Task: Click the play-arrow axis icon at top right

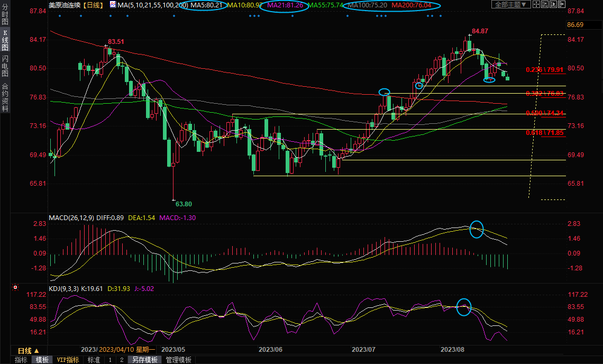Action: click(553, 4)
